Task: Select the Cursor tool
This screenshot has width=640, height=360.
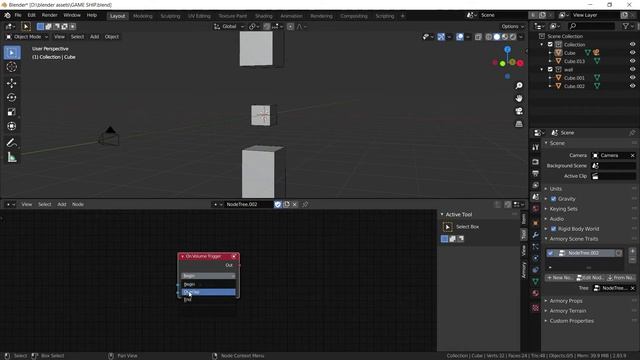Action: click(12, 67)
